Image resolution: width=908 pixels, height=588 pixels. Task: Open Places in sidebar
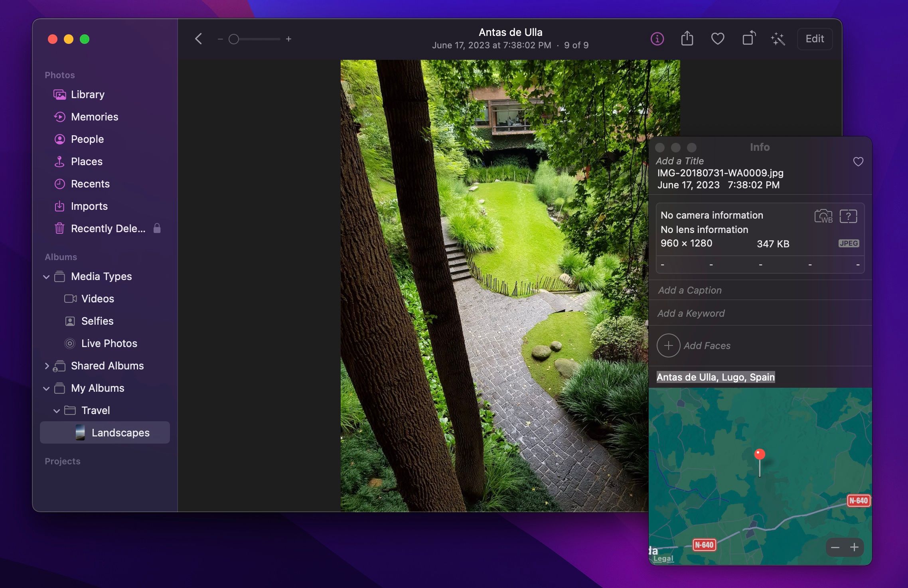tap(87, 162)
